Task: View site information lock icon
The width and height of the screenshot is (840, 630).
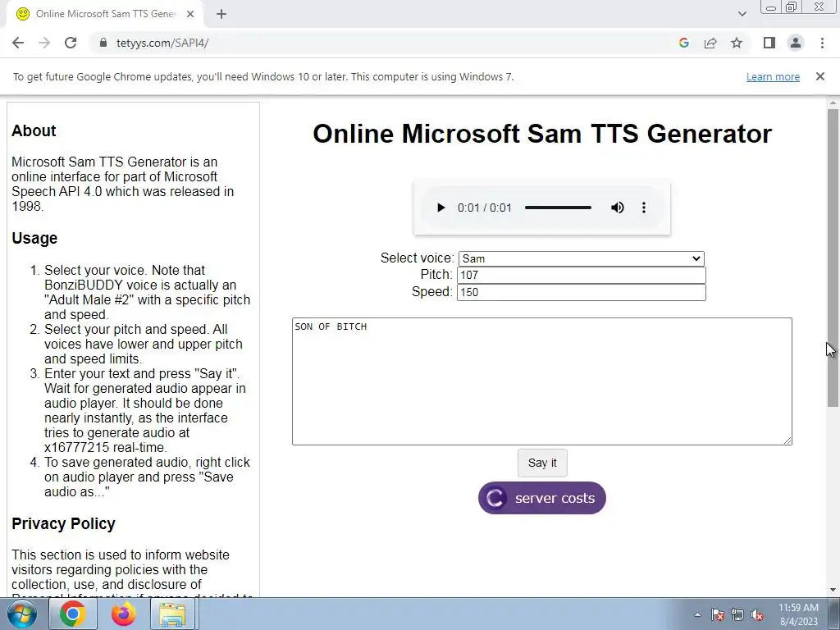Action: click(103, 43)
